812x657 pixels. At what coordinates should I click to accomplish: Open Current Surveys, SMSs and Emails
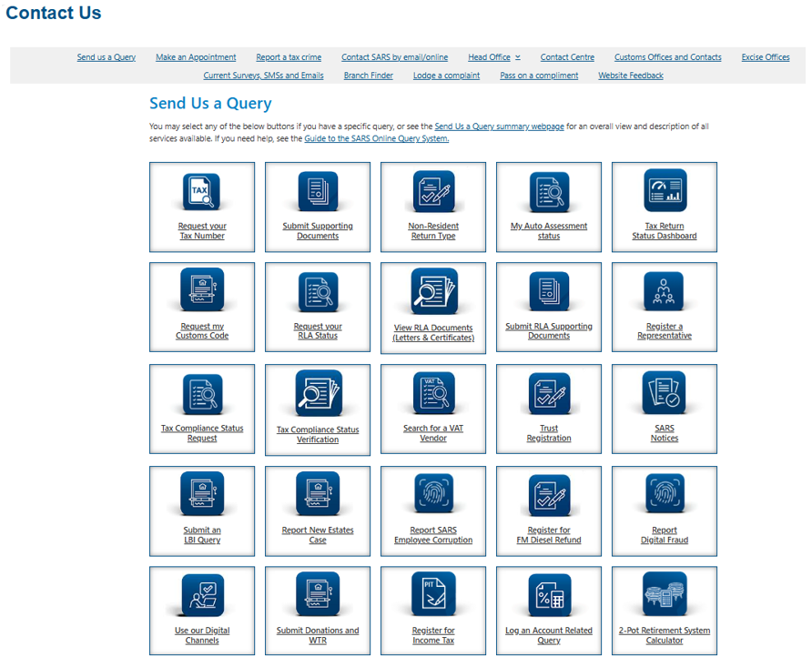tap(263, 76)
